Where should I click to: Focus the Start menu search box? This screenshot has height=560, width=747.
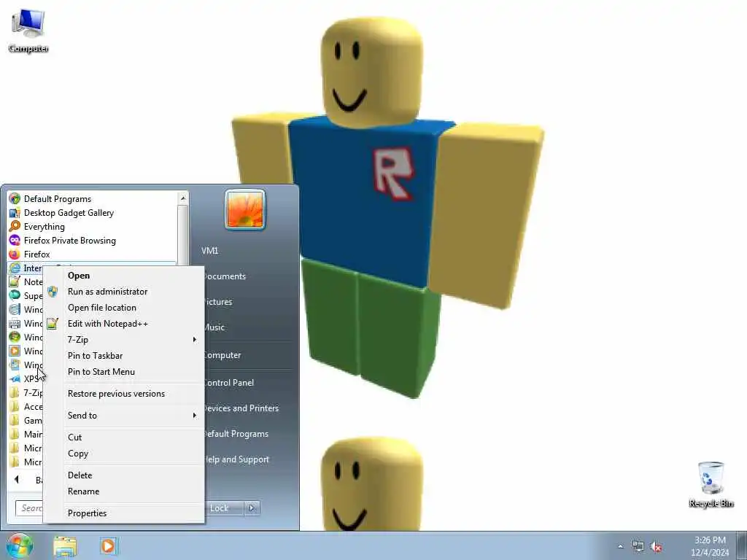(x=29, y=508)
